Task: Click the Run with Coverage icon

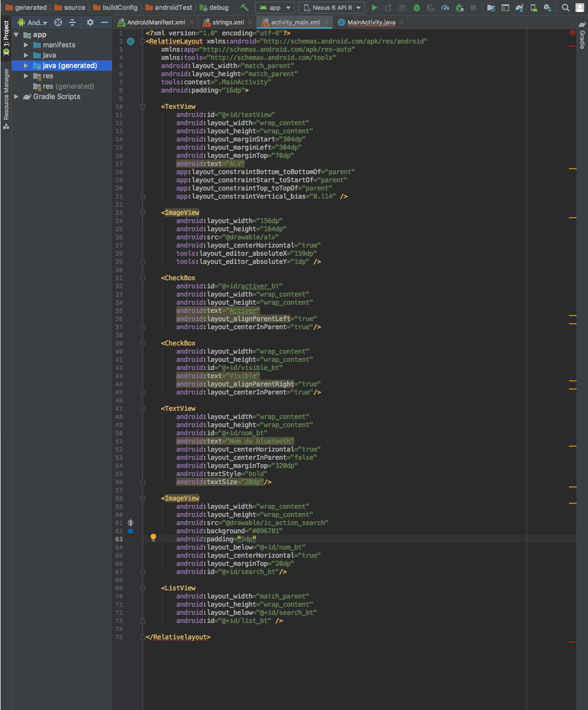Action: [x=431, y=8]
